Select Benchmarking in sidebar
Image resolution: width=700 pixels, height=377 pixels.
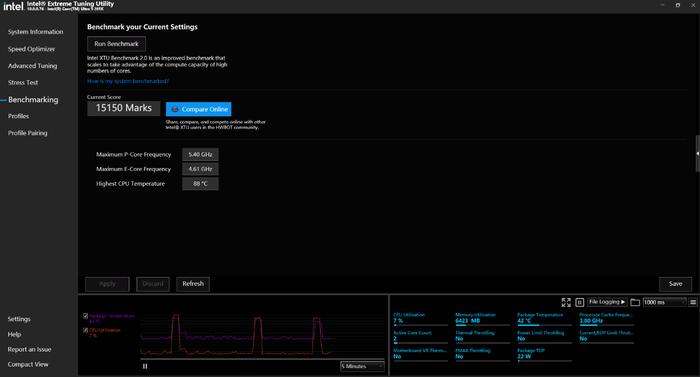click(33, 100)
